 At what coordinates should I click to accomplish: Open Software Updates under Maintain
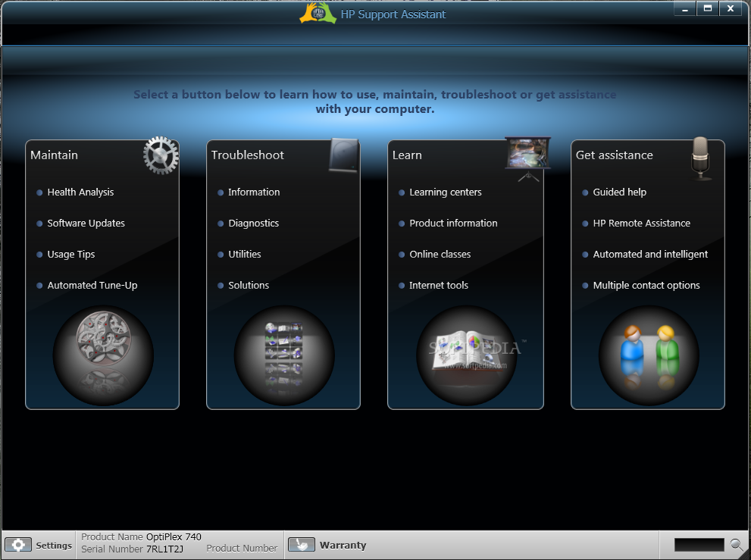coord(86,224)
